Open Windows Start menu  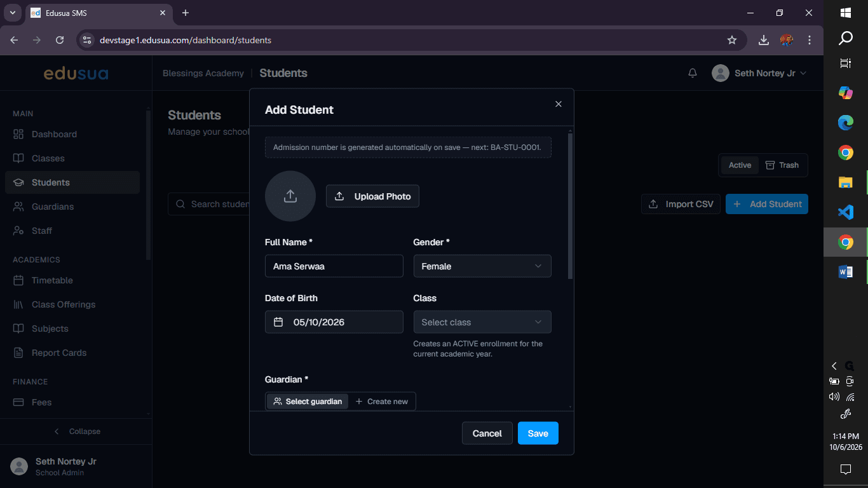click(x=846, y=13)
